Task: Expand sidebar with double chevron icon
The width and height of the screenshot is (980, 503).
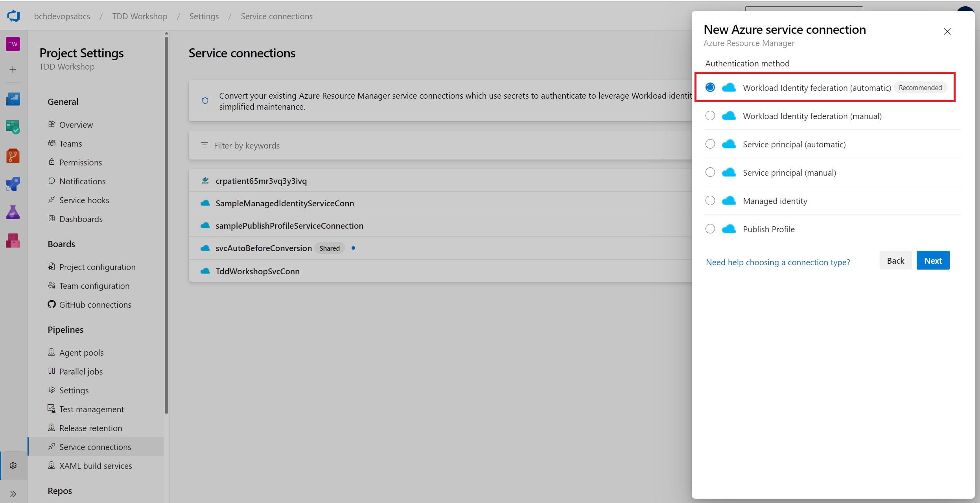Action: 13,494
